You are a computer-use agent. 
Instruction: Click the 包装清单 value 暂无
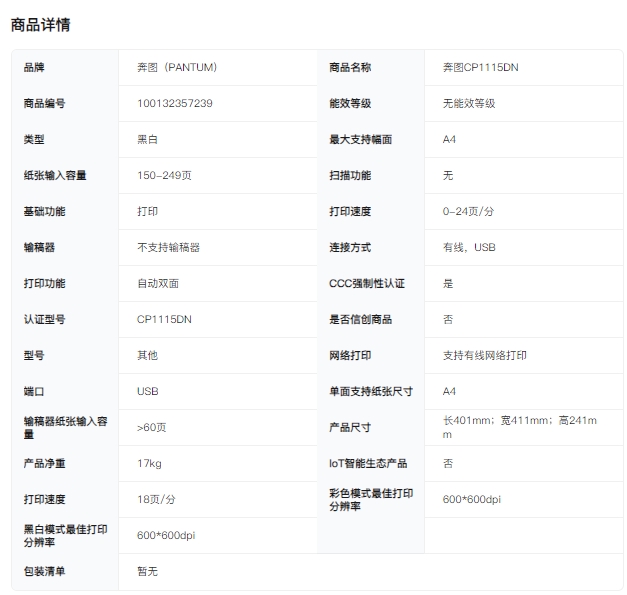[148, 571]
